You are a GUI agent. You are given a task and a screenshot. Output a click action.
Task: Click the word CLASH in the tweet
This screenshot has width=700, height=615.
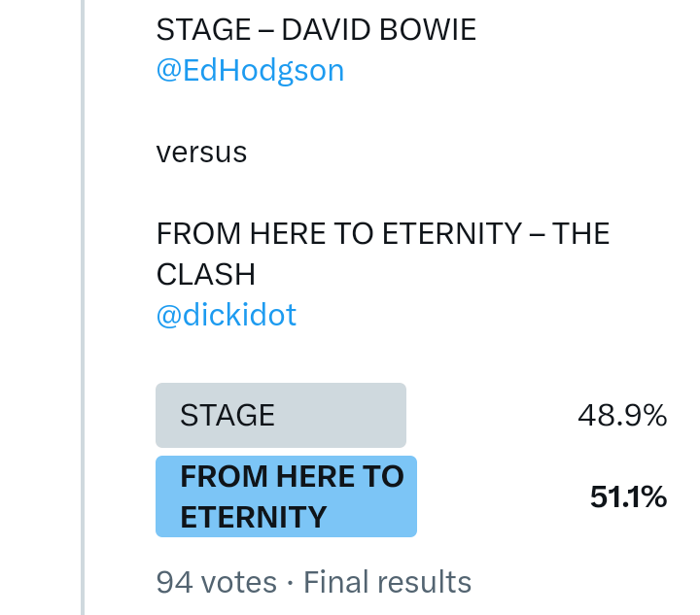click(206, 275)
